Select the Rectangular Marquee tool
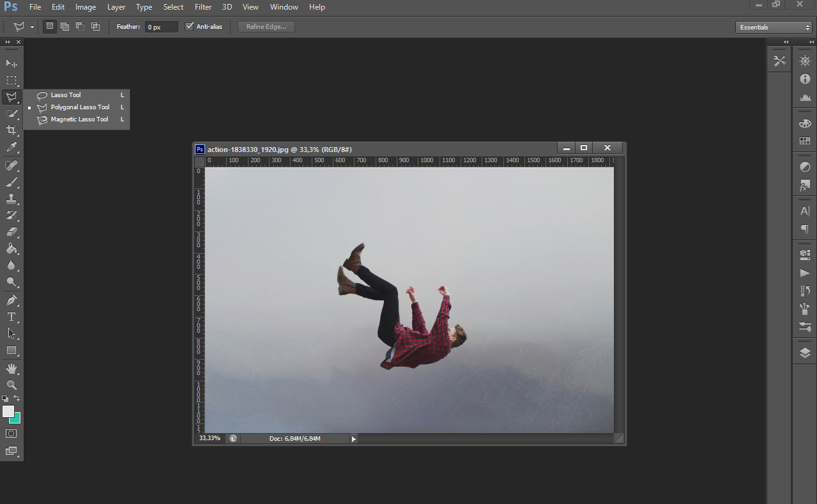 pyautogui.click(x=11, y=80)
